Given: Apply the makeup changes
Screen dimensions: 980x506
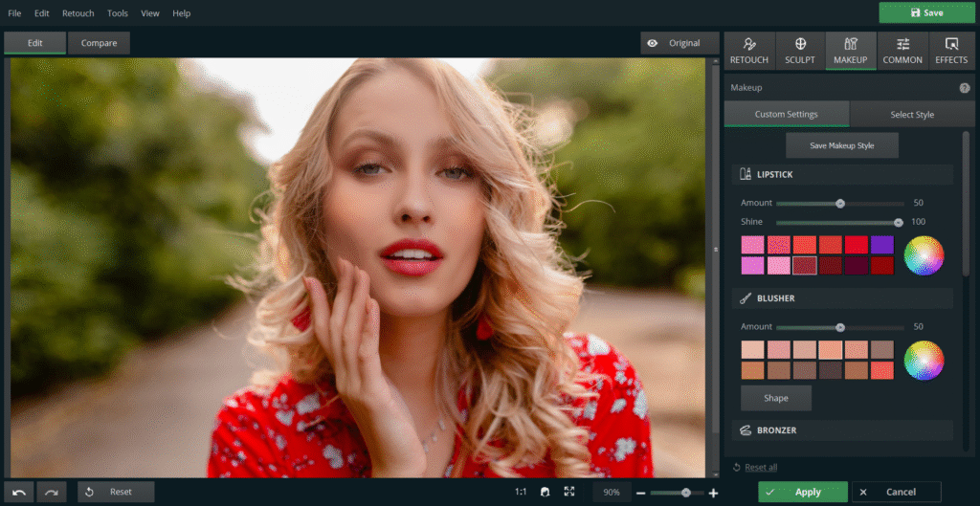Looking at the screenshot, I should coord(803,493).
